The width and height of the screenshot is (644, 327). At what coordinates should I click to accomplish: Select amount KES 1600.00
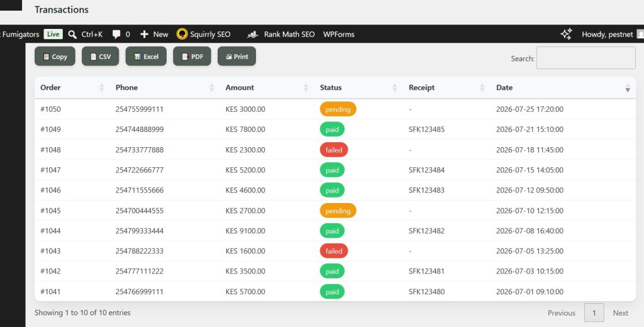point(245,251)
